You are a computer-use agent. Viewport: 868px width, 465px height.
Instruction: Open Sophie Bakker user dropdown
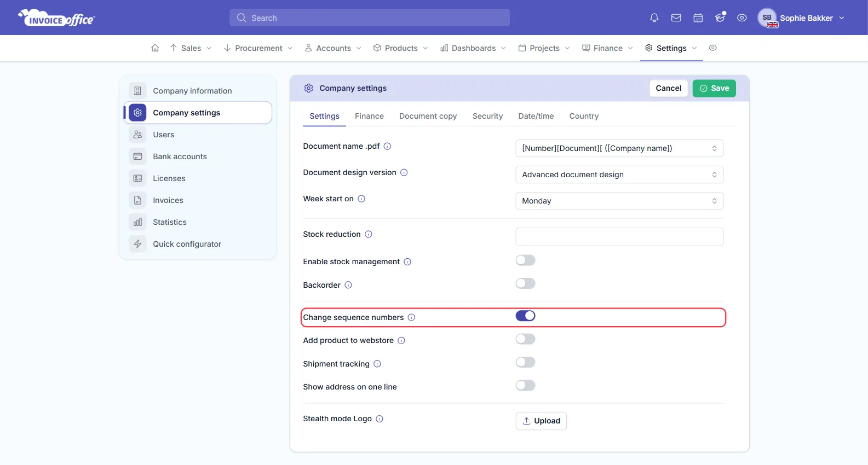point(801,18)
